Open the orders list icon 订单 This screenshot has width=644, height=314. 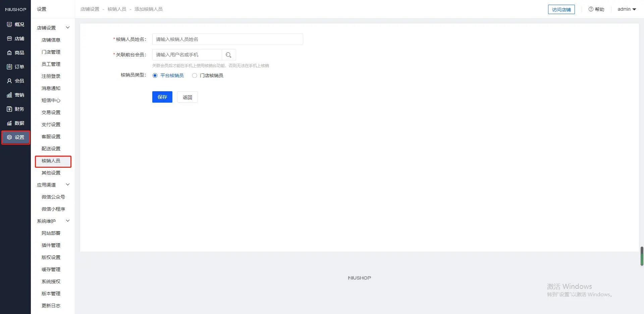point(9,67)
